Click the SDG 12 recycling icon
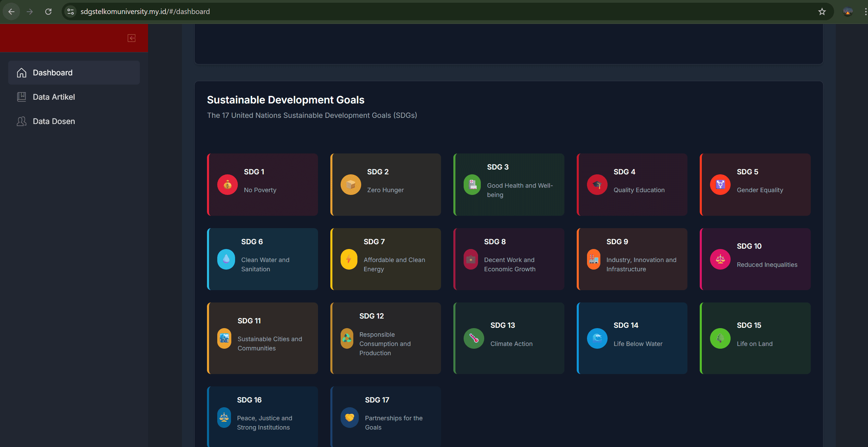 pyautogui.click(x=347, y=338)
